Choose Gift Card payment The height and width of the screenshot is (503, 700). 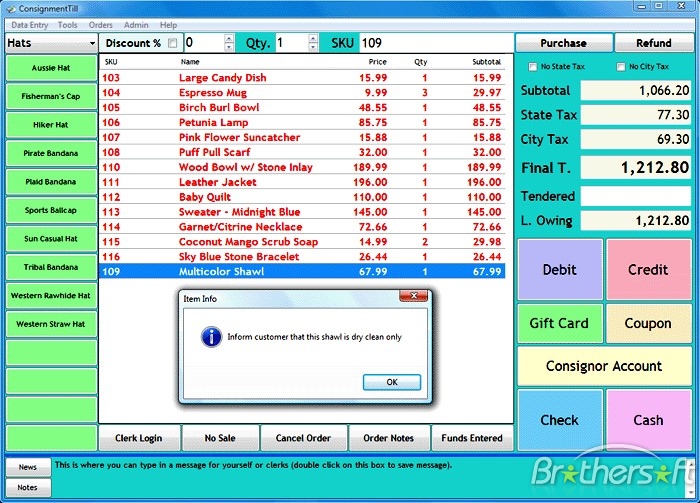click(560, 323)
